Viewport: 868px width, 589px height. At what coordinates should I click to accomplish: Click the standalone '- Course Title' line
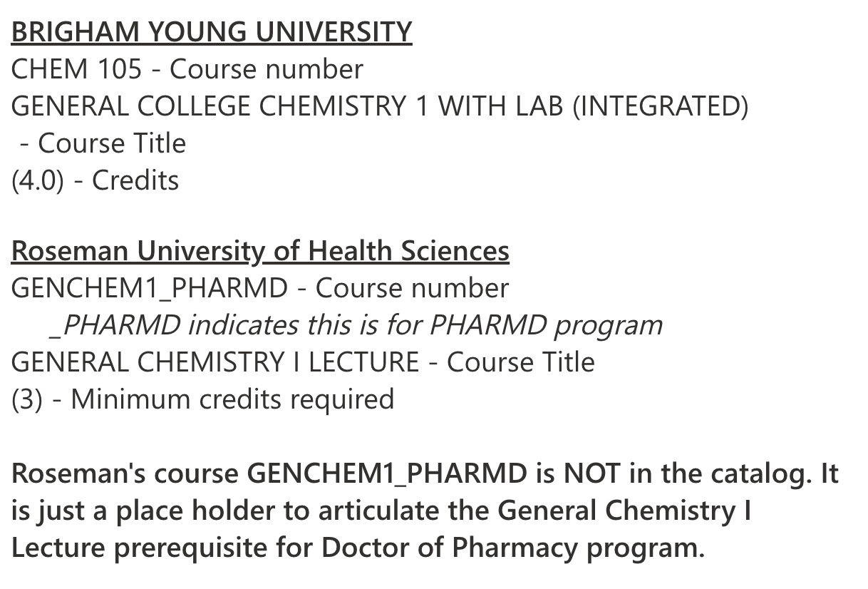click(x=103, y=143)
